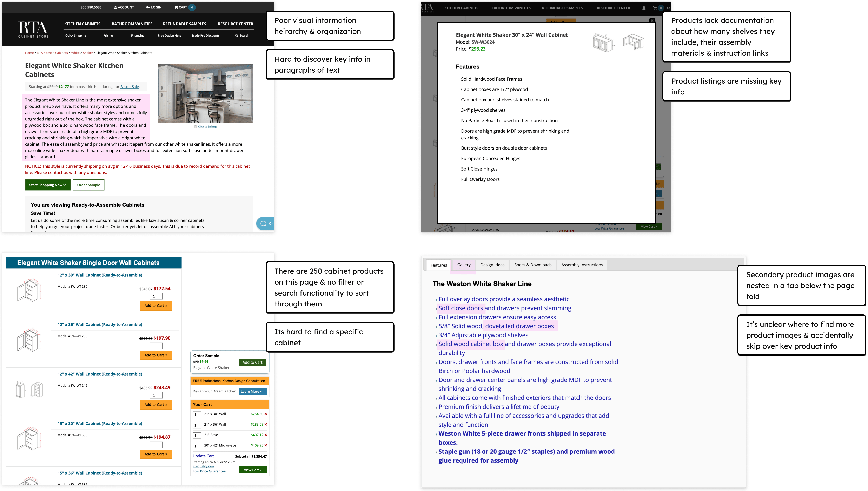Screen dimensions: 868x491
Task: Open the 12" x 30" Wall Cabinet drawing thumbnail
Action: (x=29, y=290)
